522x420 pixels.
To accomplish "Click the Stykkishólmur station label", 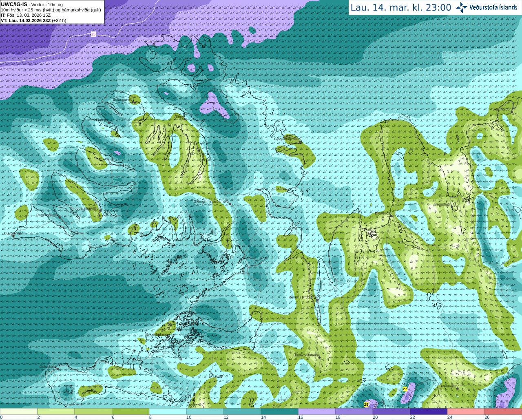I will coord(156,334).
